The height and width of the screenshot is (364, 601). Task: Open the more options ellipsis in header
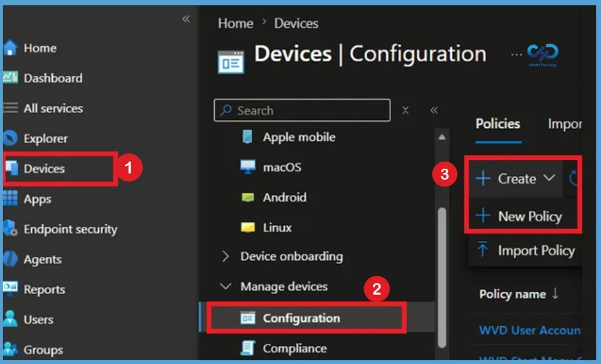coord(516,55)
